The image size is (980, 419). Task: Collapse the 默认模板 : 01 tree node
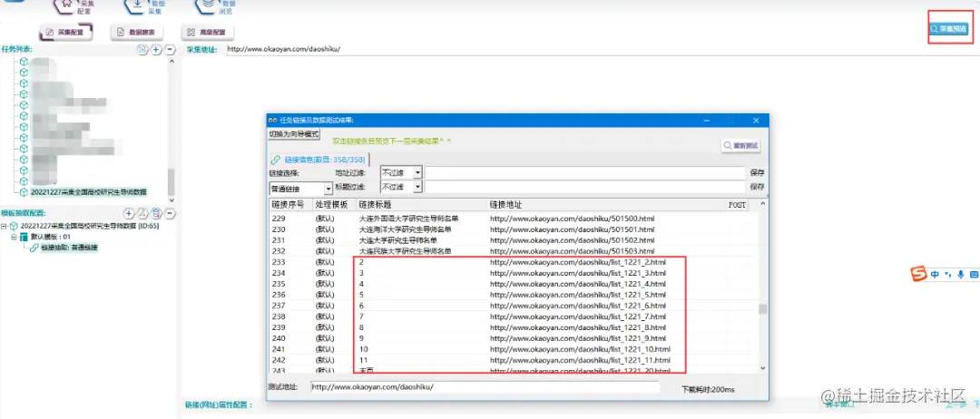13,237
